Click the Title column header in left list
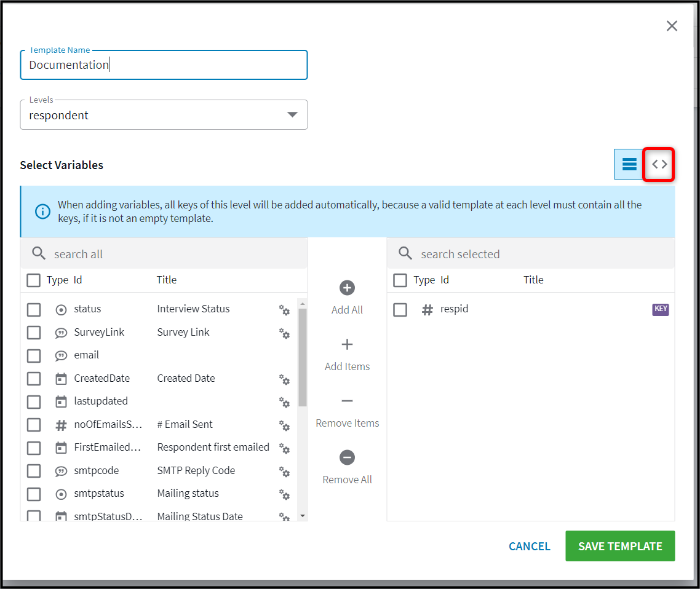 click(167, 280)
